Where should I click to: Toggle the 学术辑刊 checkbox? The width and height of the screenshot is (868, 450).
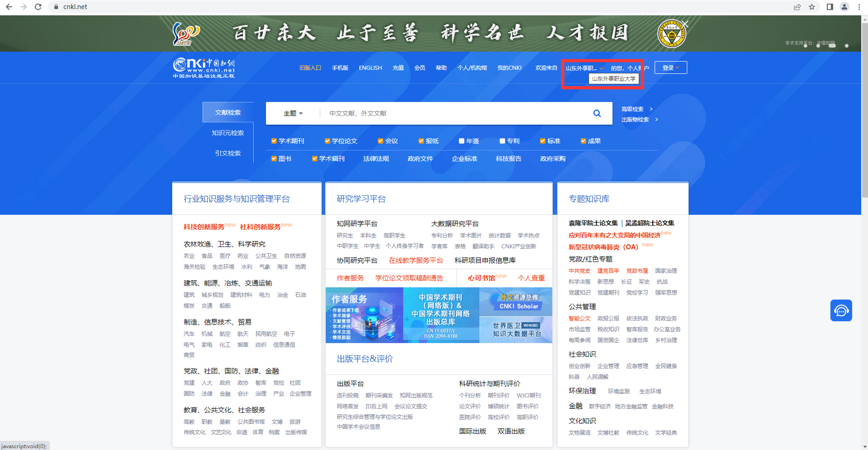coord(315,159)
